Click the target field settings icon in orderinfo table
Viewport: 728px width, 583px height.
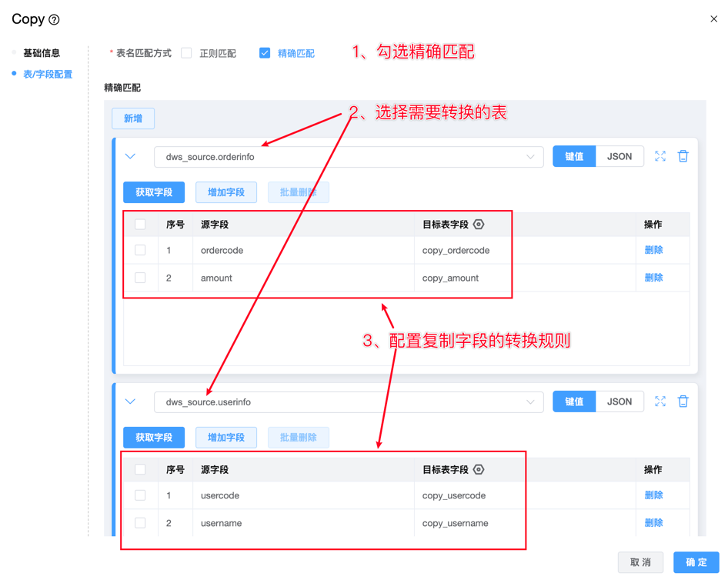(479, 225)
